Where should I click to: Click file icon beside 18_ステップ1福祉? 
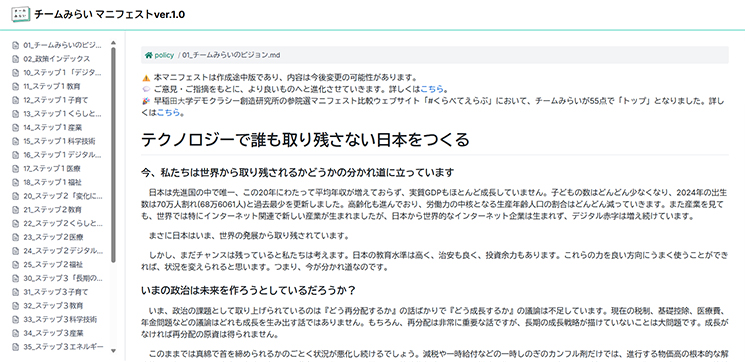point(15,182)
